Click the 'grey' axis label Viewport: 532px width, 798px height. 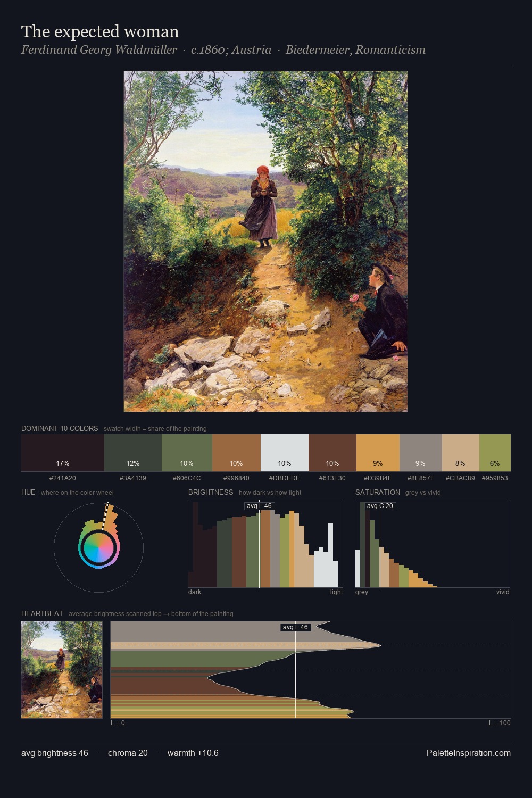362,592
